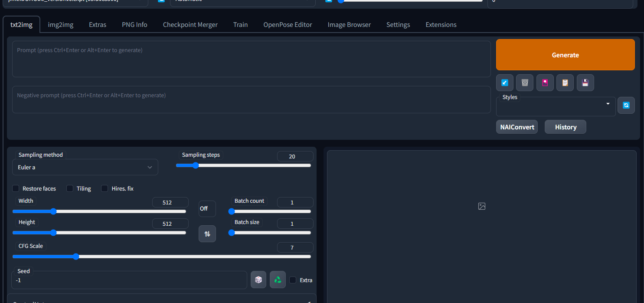Image resolution: width=644 pixels, height=303 pixels.
Task: Click the Seed input field showing -1
Action: click(129, 280)
